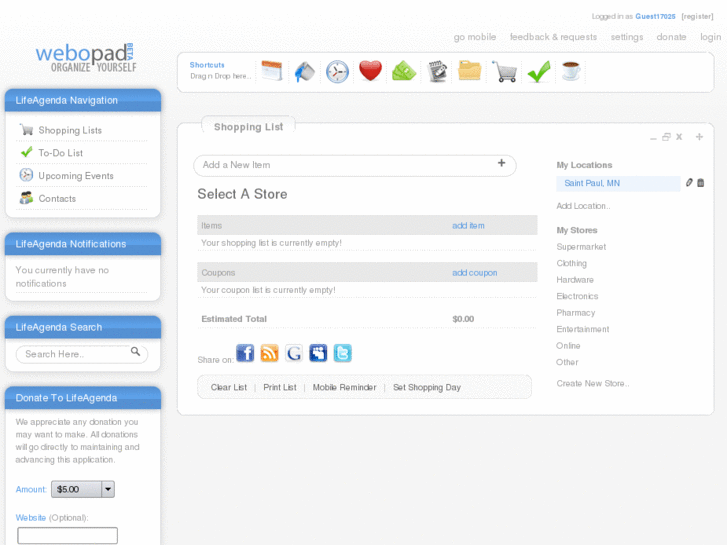Open the green checkmark shortcut icon
Screen dimensions: 727x545
[538, 72]
